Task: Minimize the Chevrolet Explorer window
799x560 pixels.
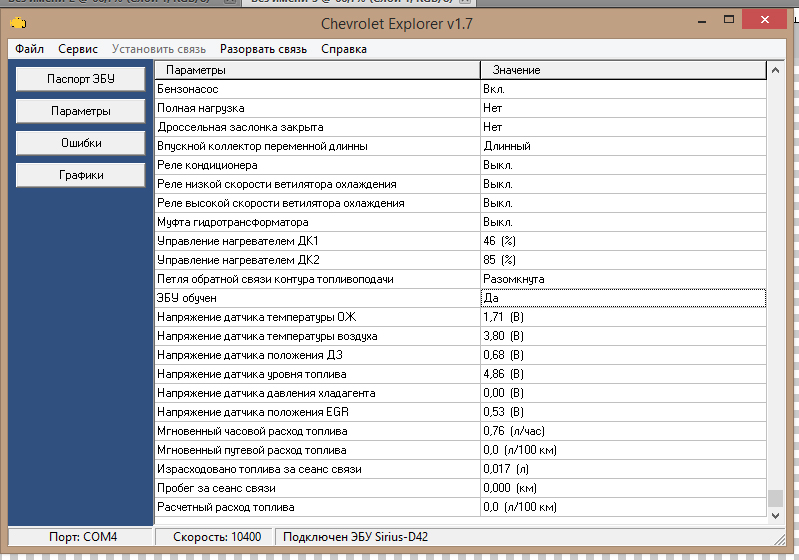Action: coord(702,21)
